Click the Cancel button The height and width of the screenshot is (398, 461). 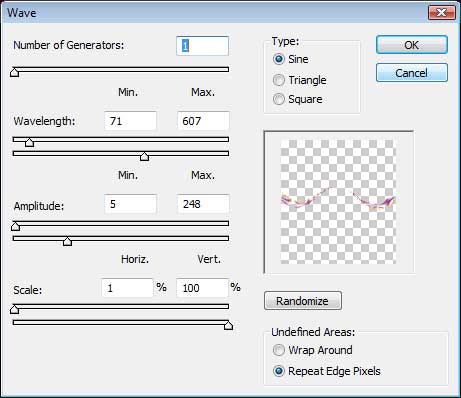tap(412, 73)
